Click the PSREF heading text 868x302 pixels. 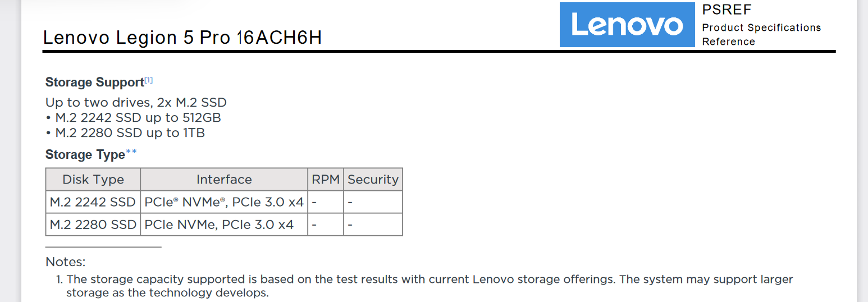pyautogui.click(x=727, y=10)
